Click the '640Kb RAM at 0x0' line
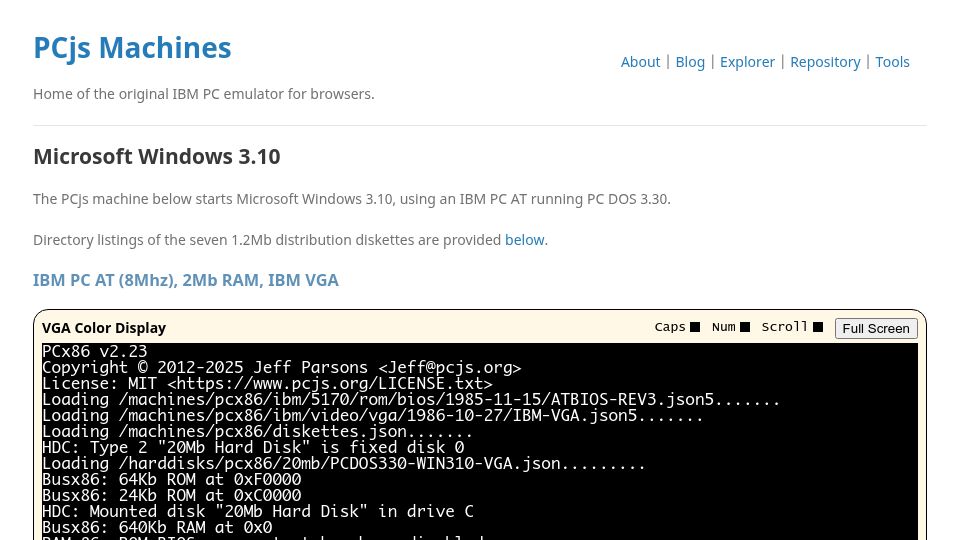Image resolution: width=960 pixels, height=540 pixels. (x=157, y=527)
